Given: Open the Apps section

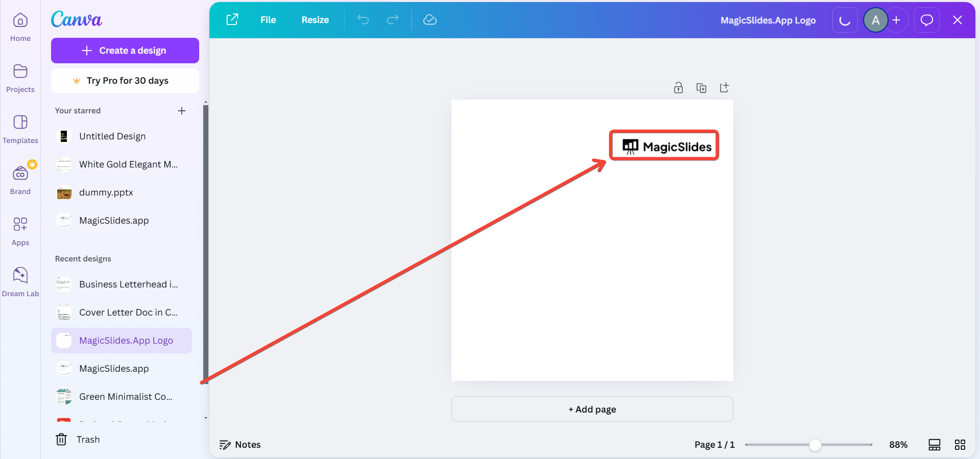Looking at the screenshot, I should pos(20,231).
